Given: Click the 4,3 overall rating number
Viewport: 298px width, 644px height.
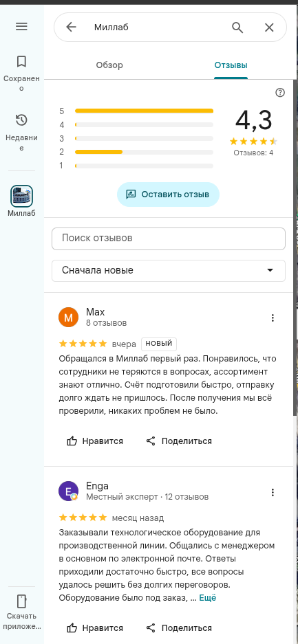Looking at the screenshot, I should (253, 120).
